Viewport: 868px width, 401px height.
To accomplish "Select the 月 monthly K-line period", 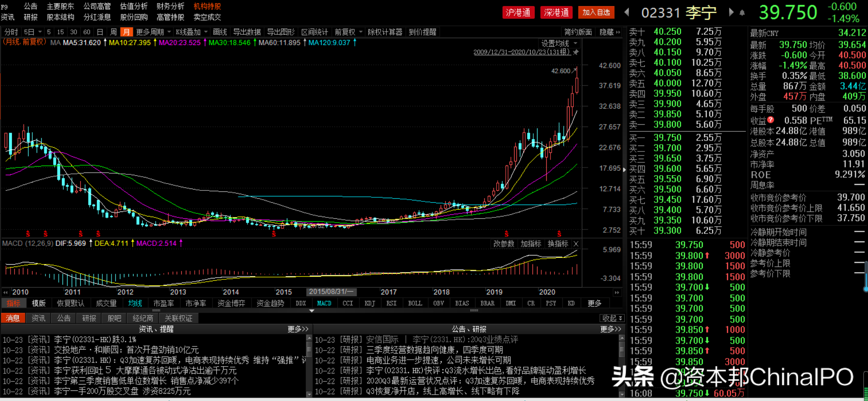I will click(126, 32).
